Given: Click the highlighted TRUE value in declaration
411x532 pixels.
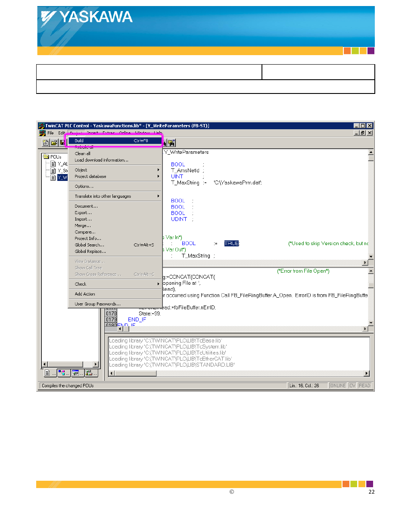Looking at the screenshot, I should [x=232, y=243].
